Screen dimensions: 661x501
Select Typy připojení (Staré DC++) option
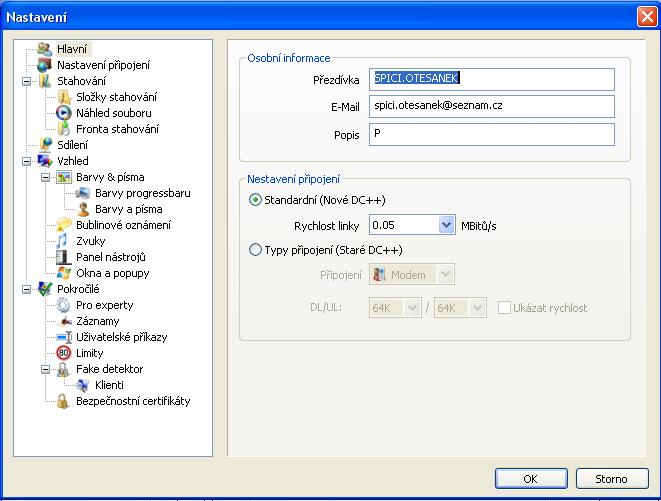coord(255,250)
